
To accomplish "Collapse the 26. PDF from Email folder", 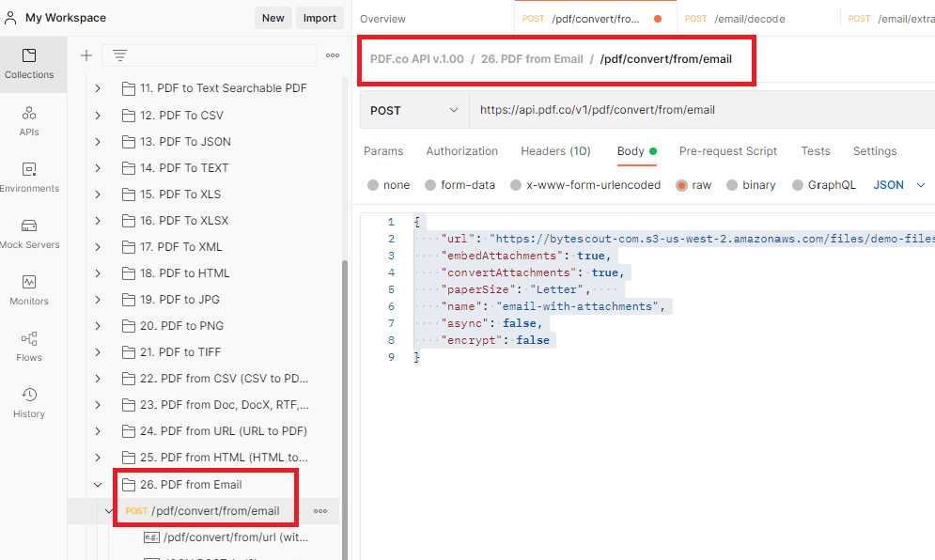I will [98, 485].
